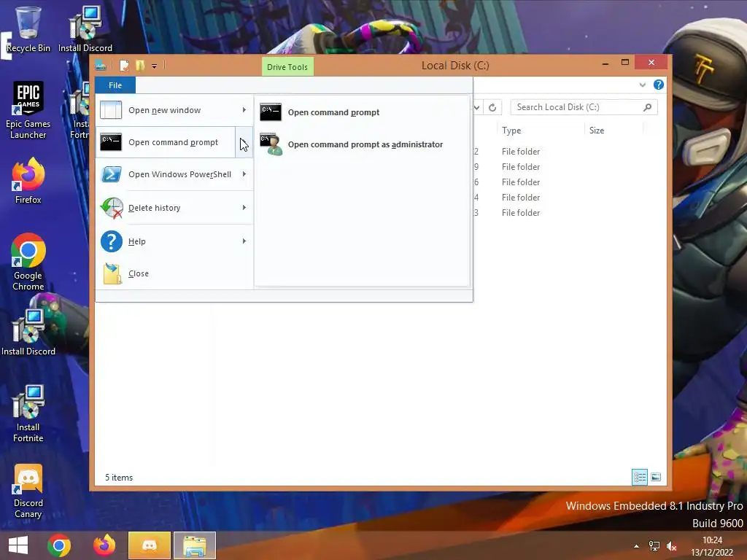Select the top Install Discord desktop icon
Viewport: 747px width, 560px height.
point(85,28)
